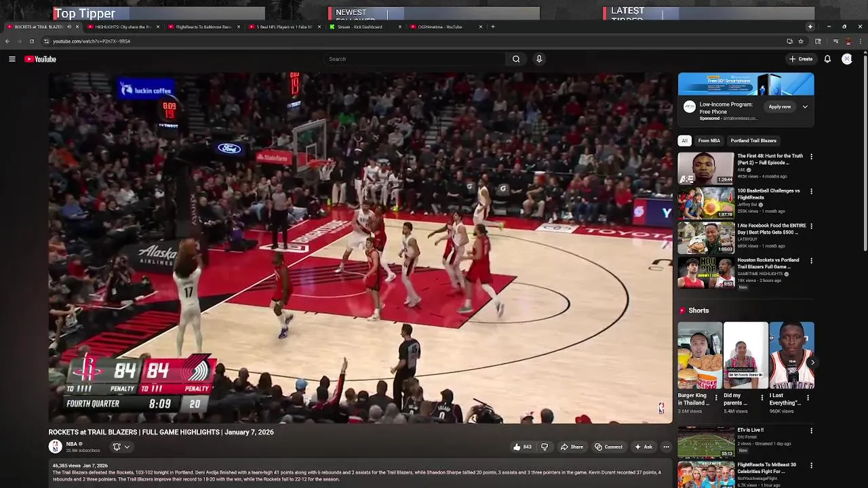Open the NBA channel name link

[71, 444]
